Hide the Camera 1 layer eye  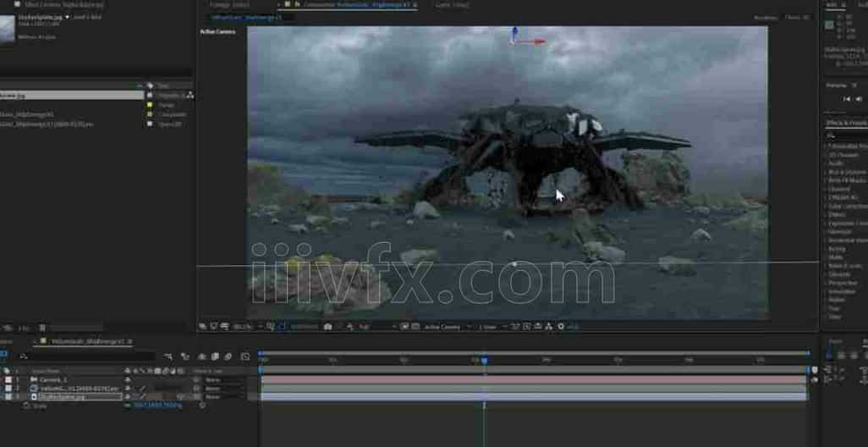[x=127, y=380]
